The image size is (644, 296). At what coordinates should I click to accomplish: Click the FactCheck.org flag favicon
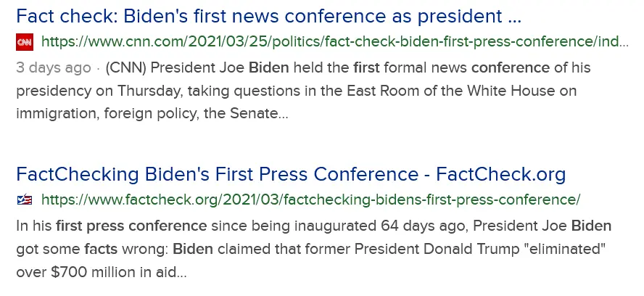coord(25,200)
